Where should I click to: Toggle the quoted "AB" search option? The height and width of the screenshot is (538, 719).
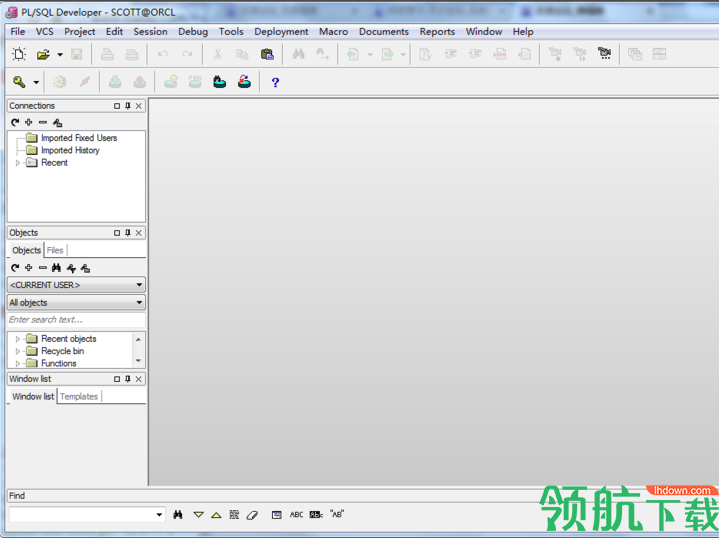click(337, 514)
